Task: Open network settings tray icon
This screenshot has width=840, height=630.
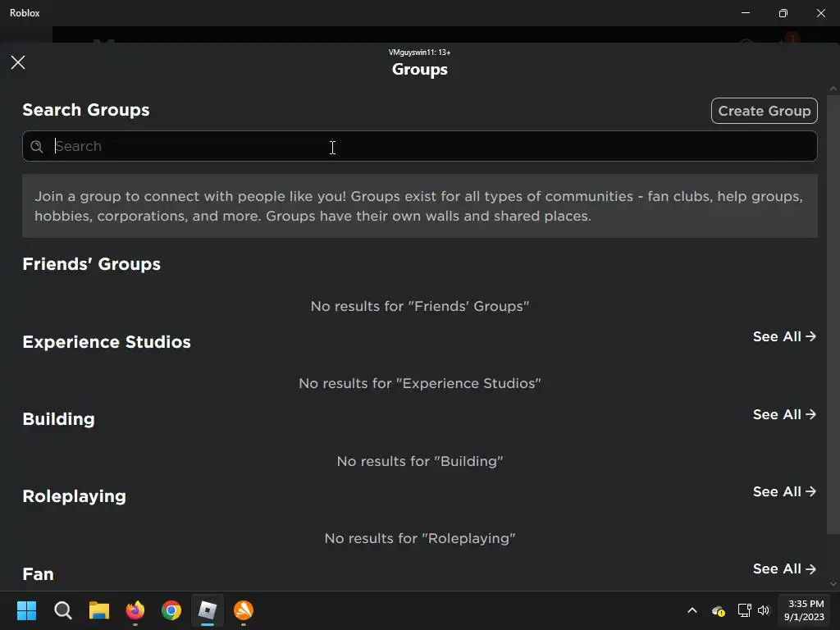Action: point(744,610)
